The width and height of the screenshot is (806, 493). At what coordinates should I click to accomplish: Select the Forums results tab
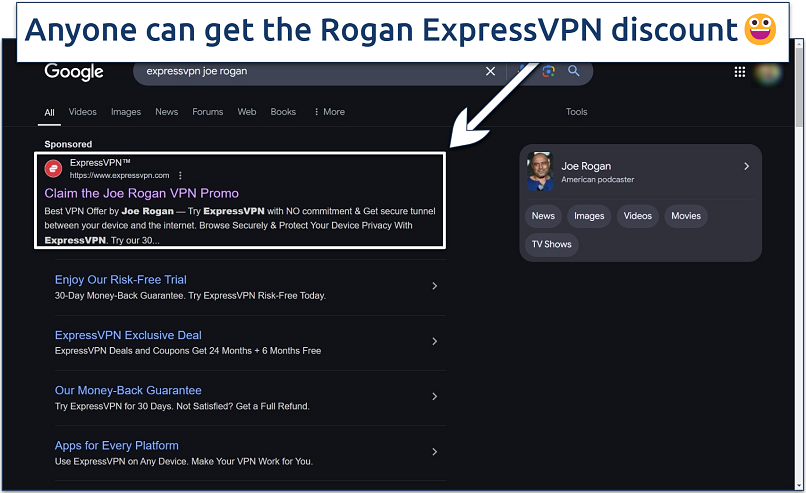click(208, 112)
